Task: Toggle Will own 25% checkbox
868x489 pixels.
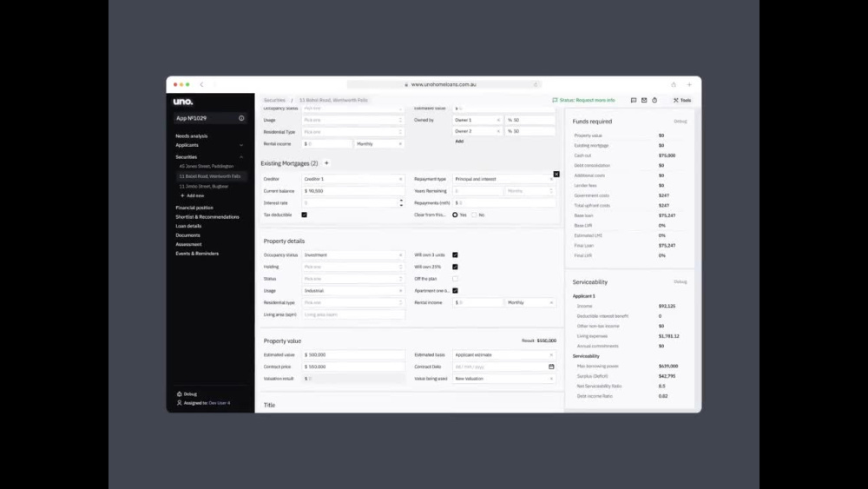Action: [x=455, y=267]
